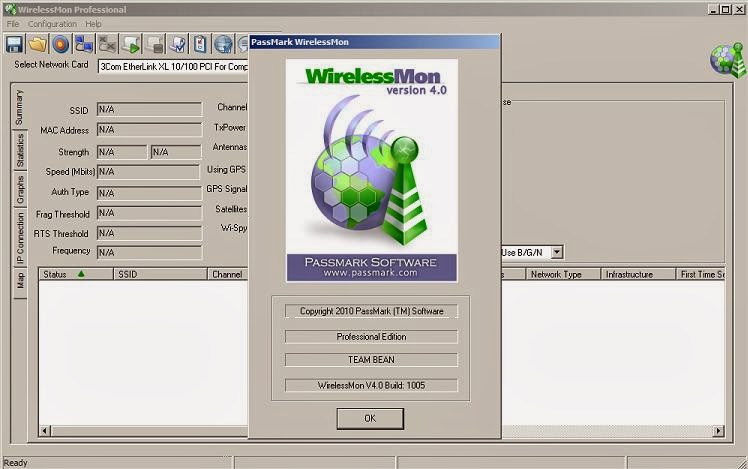Click the connect network computers toolbar icon
Viewport: 748px width, 469px height.
(x=84, y=44)
